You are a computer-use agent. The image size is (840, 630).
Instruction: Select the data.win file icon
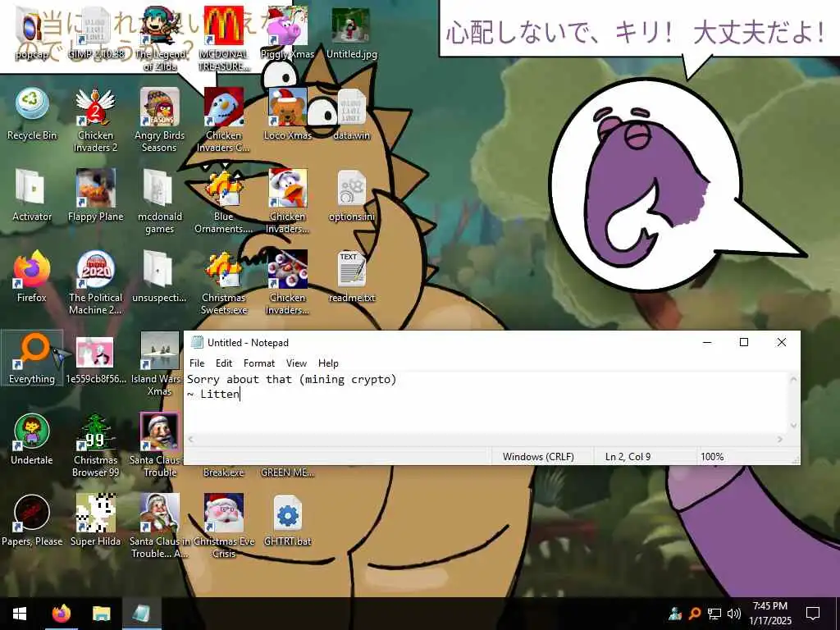(351, 114)
